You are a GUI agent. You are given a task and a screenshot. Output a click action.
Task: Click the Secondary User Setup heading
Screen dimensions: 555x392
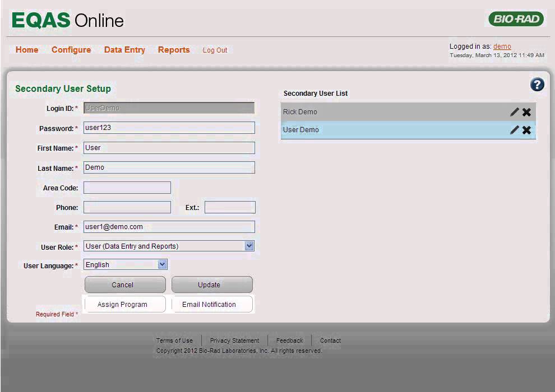(63, 88)
